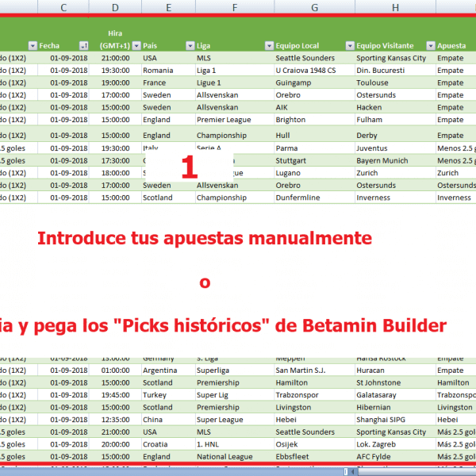
Task: Select the Derby cell
Action: click(395, 134)
